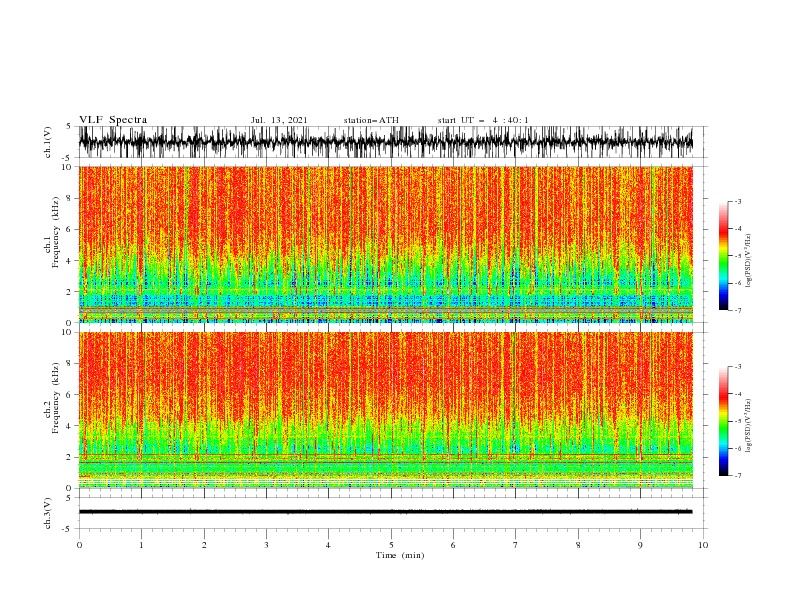This screenshot has height=612, width=792.
Task: Click the "4" tick on ch.2 frequency axis
Action: coord(70,426)
